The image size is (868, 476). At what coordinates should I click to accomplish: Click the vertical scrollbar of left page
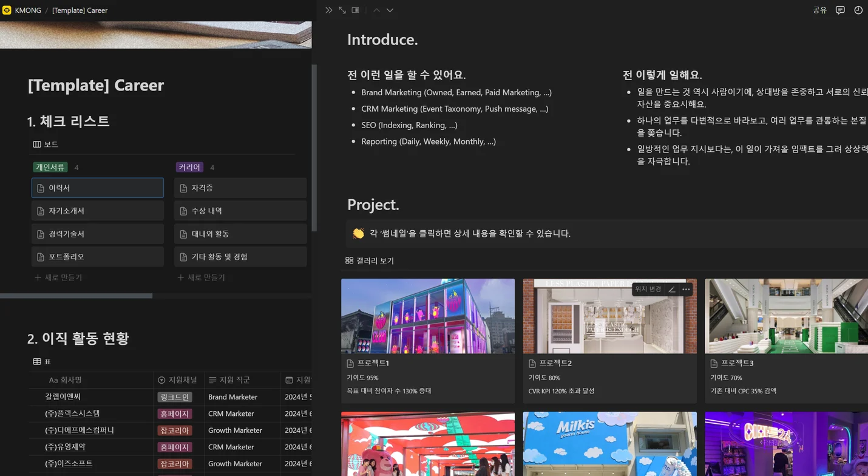[314, 148]
